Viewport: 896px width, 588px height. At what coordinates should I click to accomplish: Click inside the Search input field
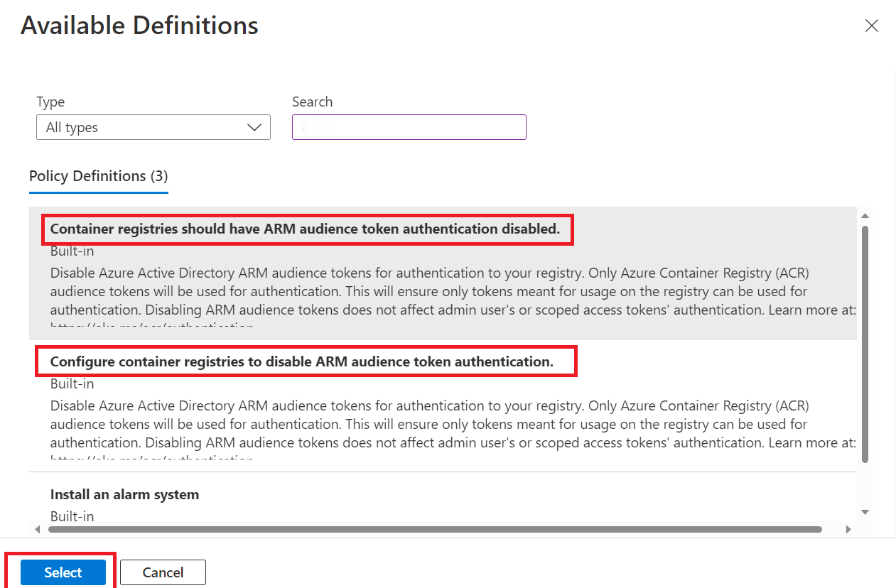point(409,127)
